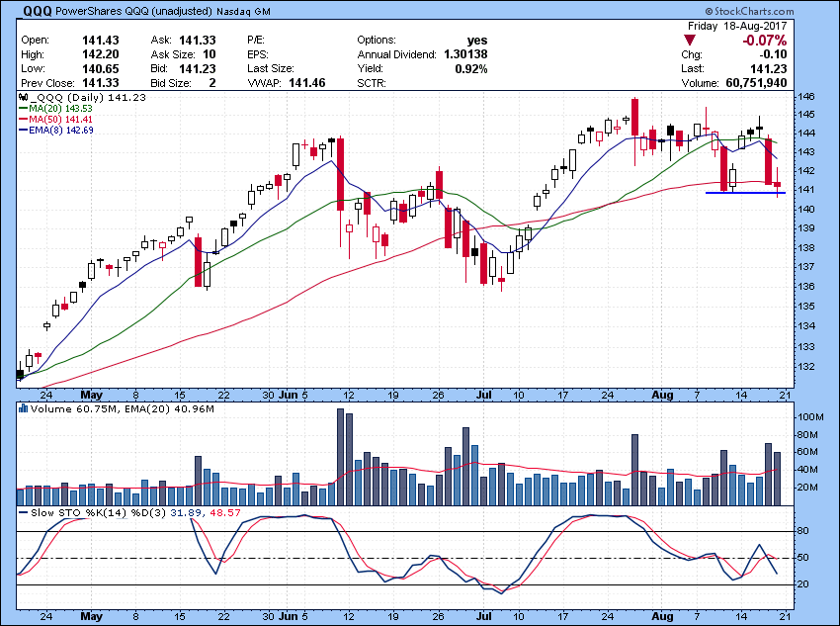Click the '141.23' value beside Last:

pos(769,68)
